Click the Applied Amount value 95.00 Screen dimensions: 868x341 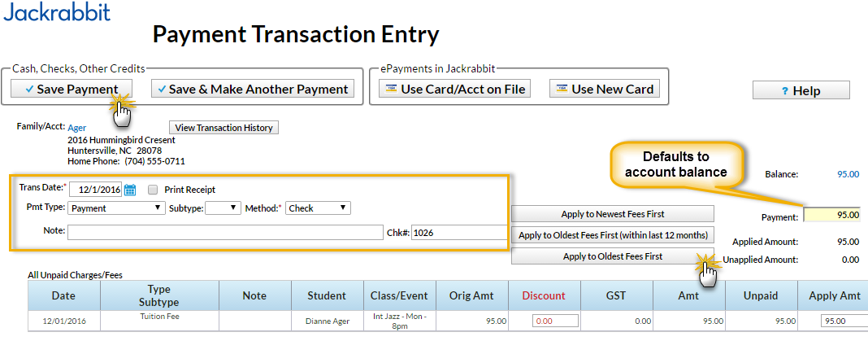(x=848, y=242)
